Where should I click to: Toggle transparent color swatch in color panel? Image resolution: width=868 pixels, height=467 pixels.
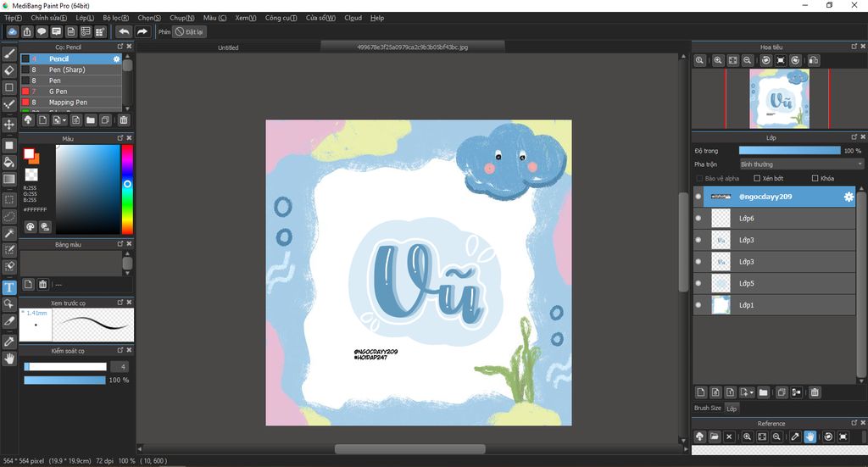[x=31, y=175]
